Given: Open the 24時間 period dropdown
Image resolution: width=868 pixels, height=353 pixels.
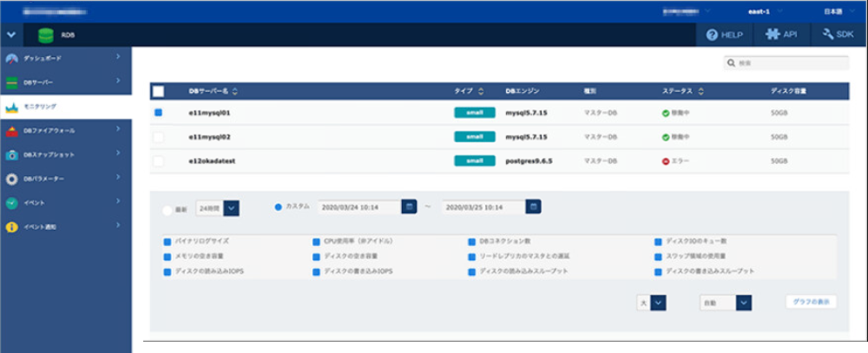Looking at the screenshot, I should pos(231,208).
